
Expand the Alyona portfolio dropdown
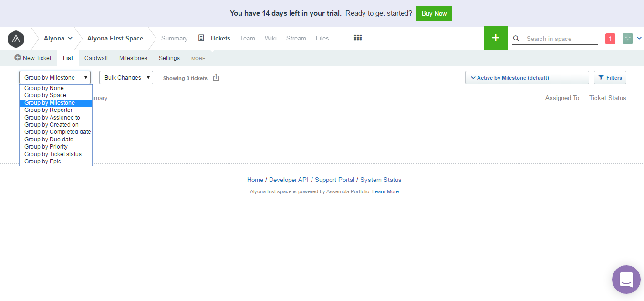[x=58, y=38]
